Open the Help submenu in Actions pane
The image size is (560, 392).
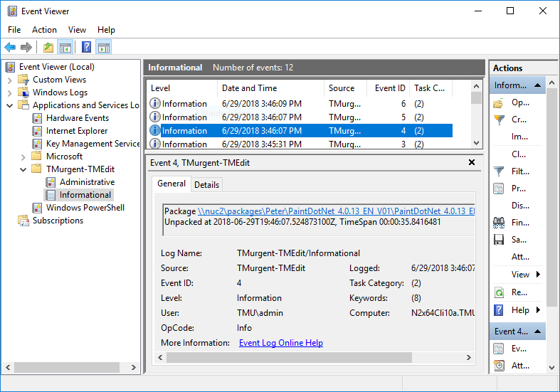click(525, 310)
